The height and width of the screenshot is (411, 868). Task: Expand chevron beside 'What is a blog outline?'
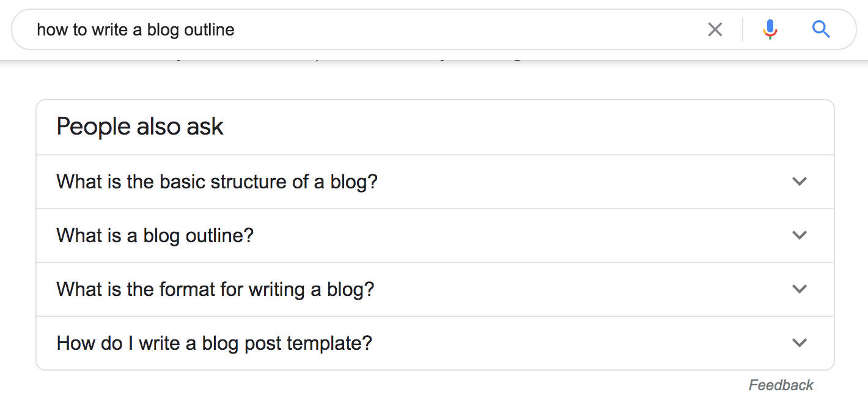[800, 235]
